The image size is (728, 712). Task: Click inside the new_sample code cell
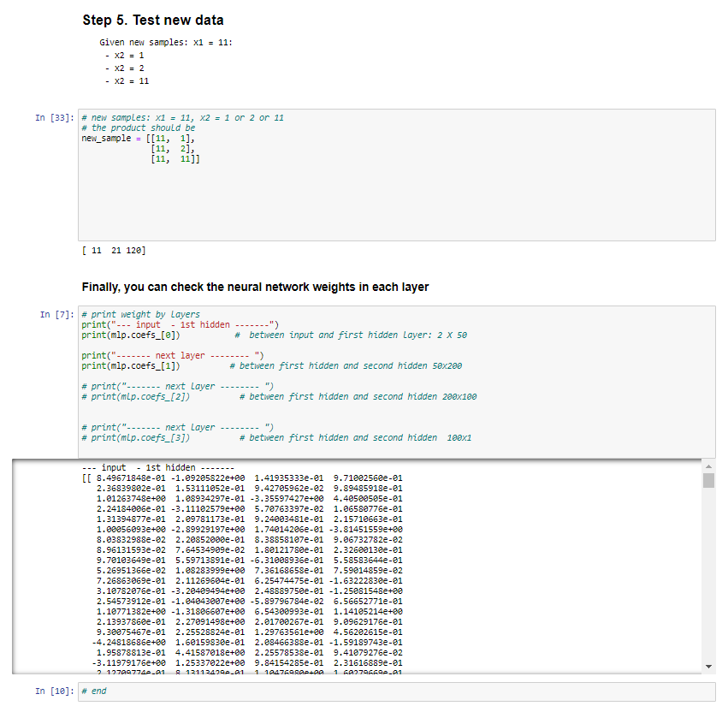[x=171, y=137]
